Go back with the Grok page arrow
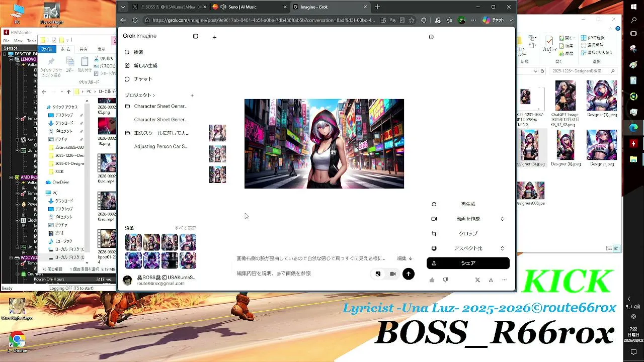 click(214, 37)
